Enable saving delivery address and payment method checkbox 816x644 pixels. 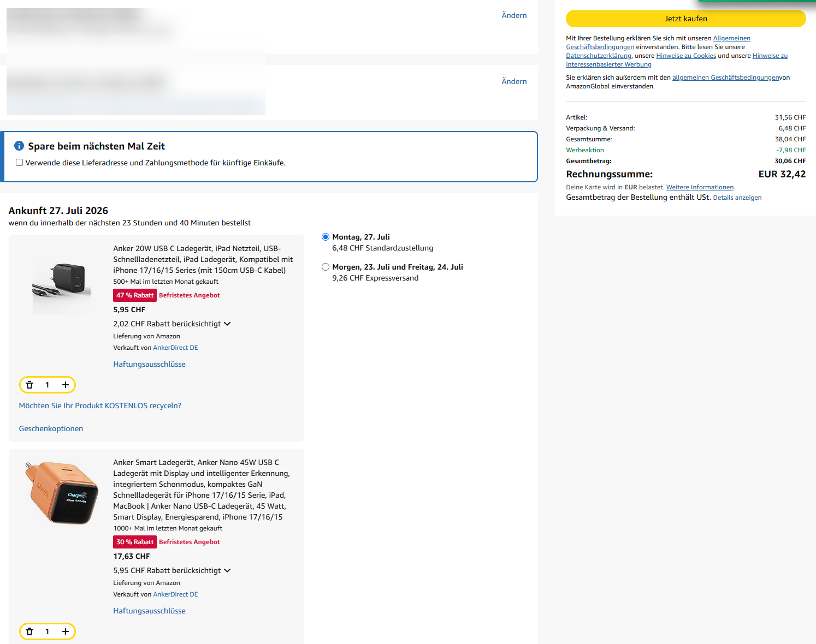point(20,163)
